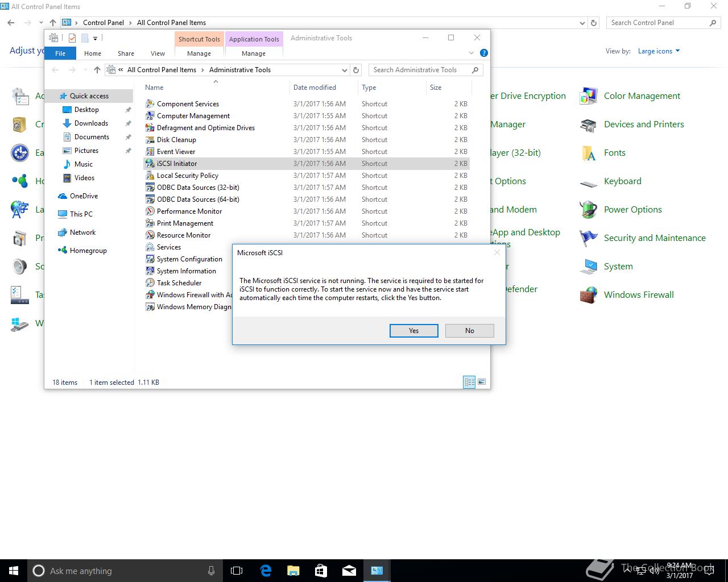This screenshot has width=728, height=582.
Task: Open Network in navigation pane
Action: tap(82, 232)
